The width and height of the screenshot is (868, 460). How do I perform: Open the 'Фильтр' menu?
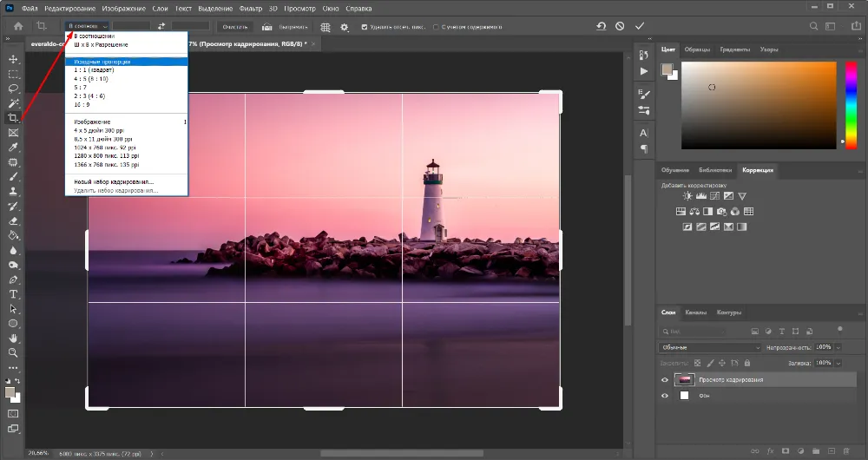coord(250,8)
